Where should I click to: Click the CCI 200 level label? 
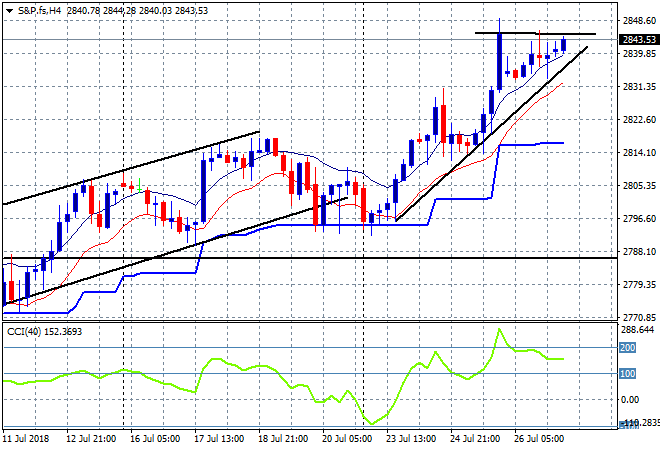(628, 348)
